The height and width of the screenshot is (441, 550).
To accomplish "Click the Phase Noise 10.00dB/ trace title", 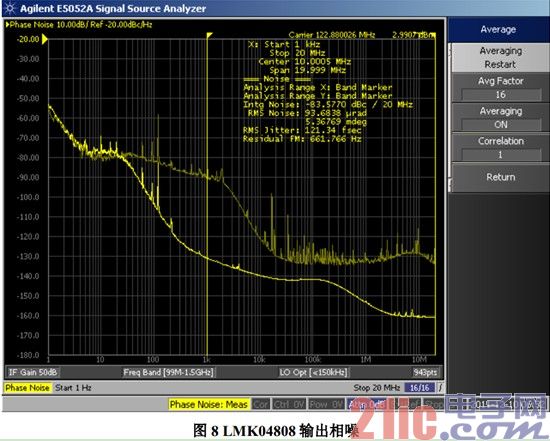I will [x=79, y=25].
